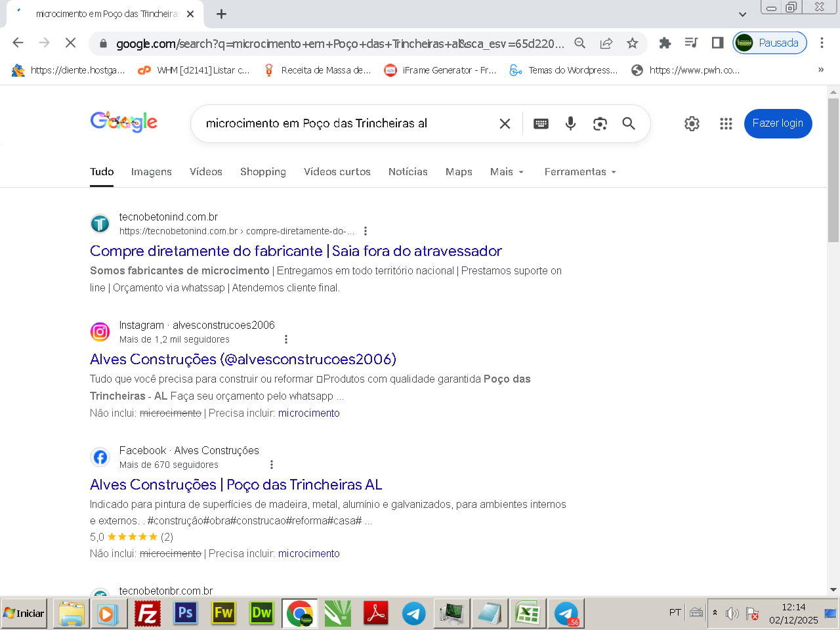Open FileZilla from the taskbar
The image size is (840, 630).
148,614
